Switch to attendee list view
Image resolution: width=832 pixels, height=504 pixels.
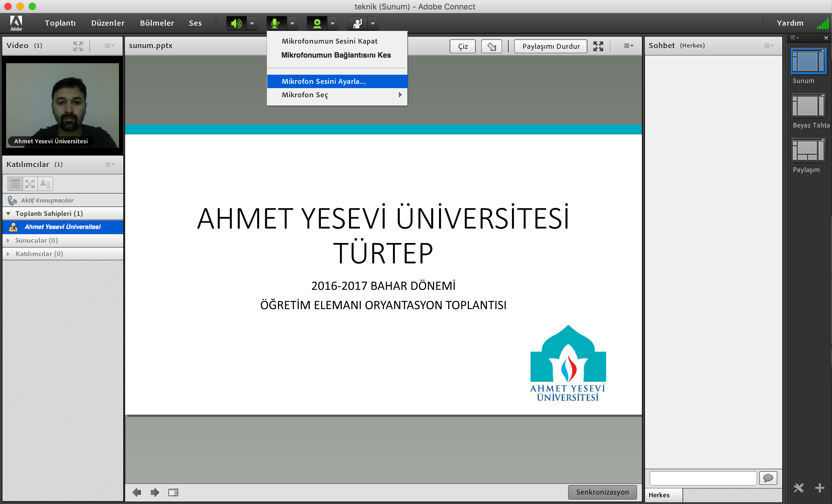(x=15, y=184)
